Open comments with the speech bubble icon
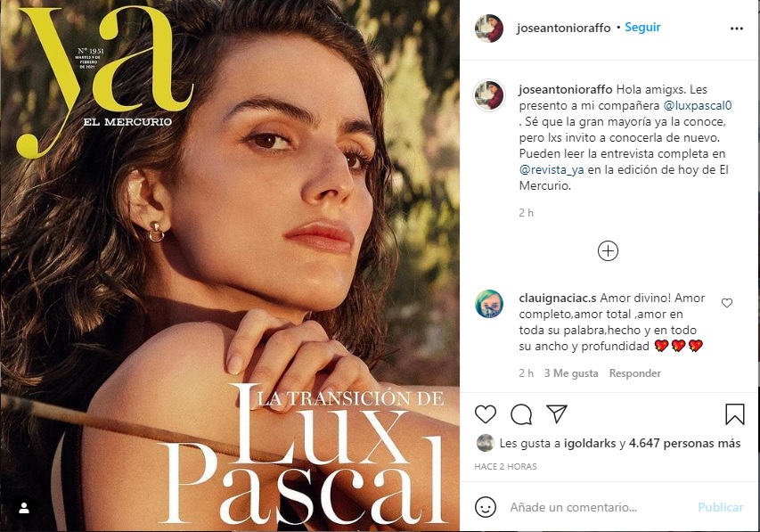Image resolution: width=760 pixels, height=532 pixels. [521, 414]
